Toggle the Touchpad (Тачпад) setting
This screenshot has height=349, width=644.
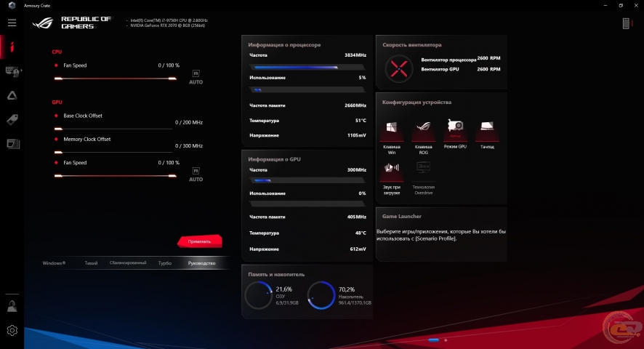[x=487, y=134]
